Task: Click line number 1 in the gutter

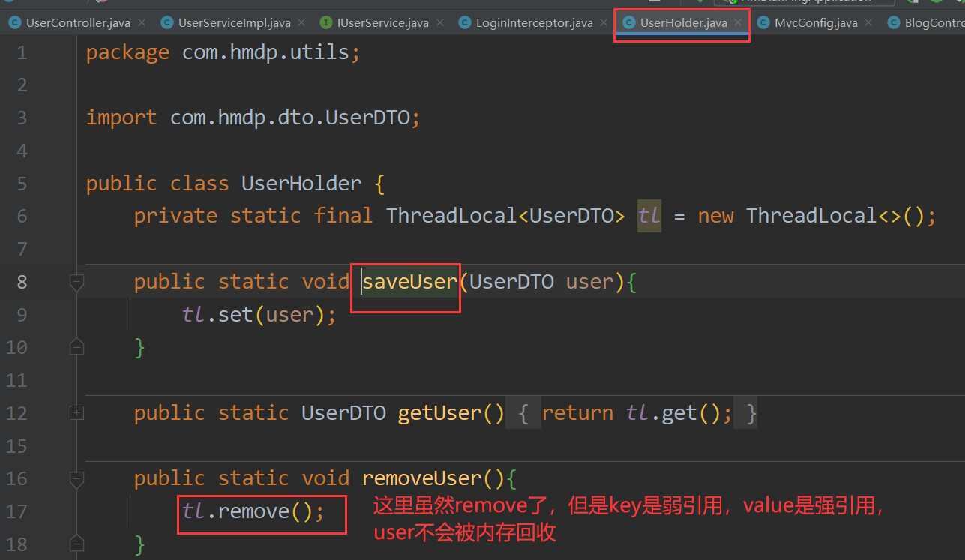Action: [21, 52]
